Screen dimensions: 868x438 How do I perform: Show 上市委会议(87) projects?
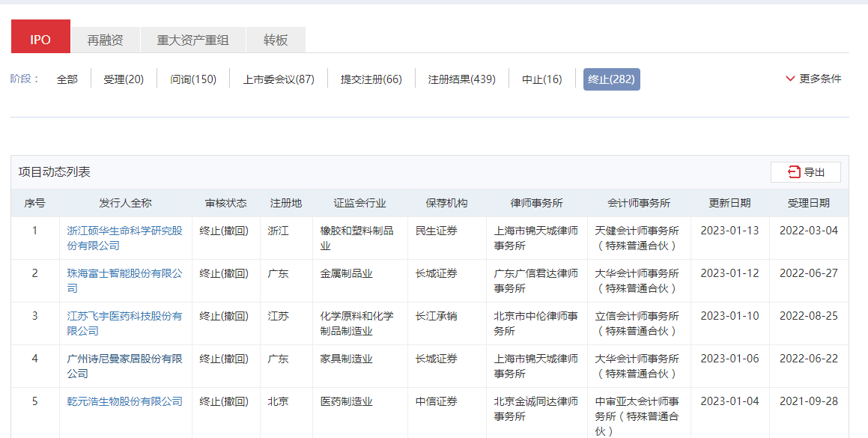pos(279,79)
